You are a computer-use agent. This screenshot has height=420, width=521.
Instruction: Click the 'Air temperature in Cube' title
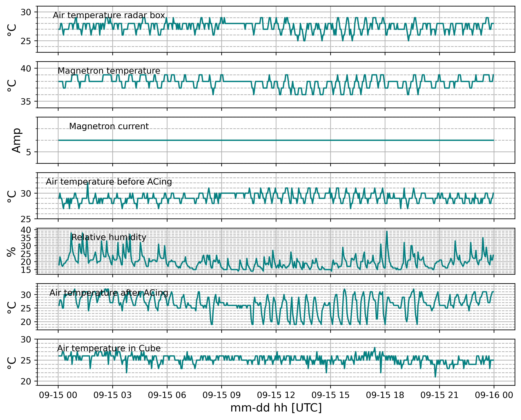[x=109, y=348]
